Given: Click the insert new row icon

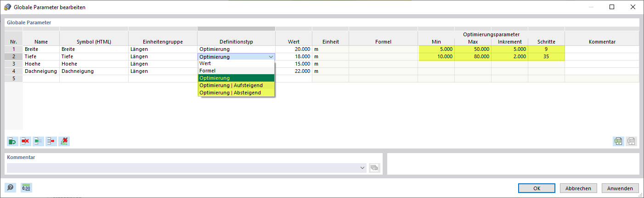Looking at the screenshot, I should [x=12, y=141].
